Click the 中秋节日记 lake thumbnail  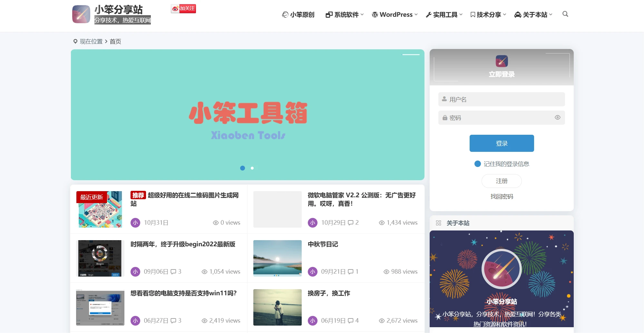pos(278,258)
